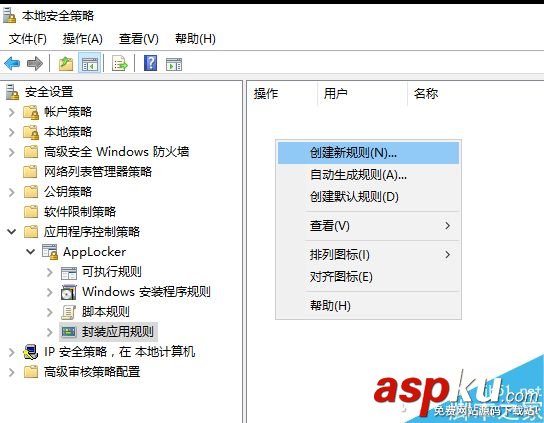Open the 文件(F) menu
Viewport: 544px width, 423px height.
pyautogui.click(x=27, y=39)
